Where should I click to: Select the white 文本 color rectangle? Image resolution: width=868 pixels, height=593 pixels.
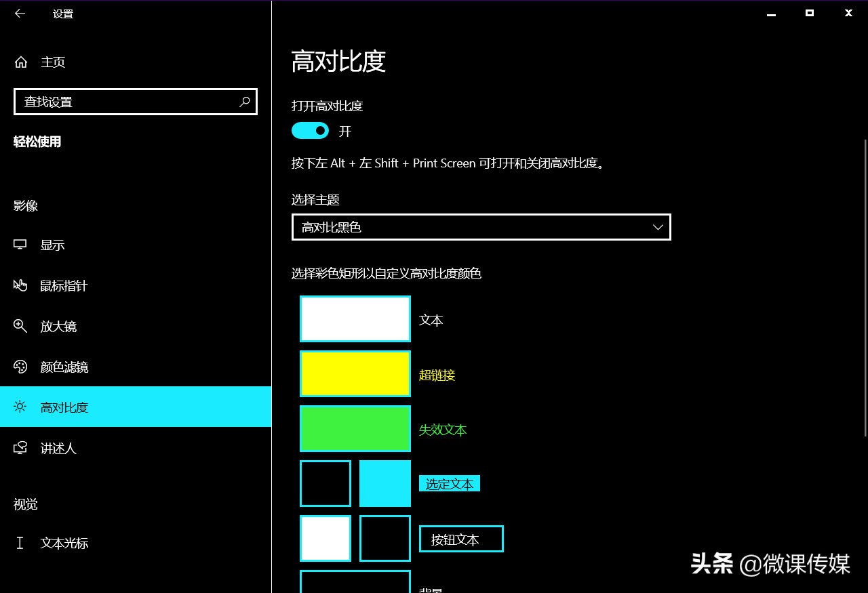pos(355,319)
